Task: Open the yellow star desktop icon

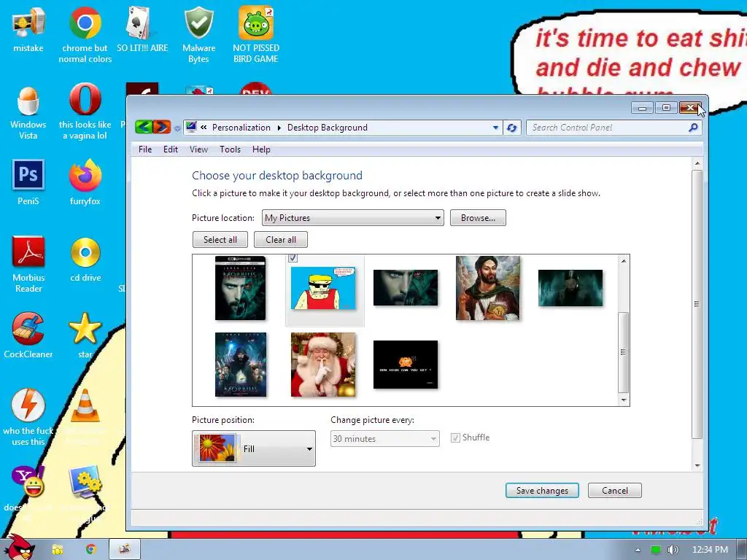Action: coord(85,329)
